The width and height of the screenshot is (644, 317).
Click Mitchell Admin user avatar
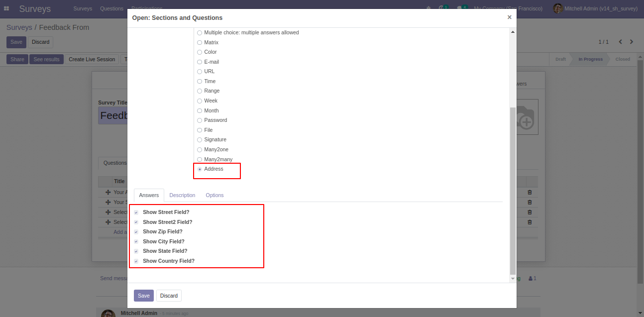pyautogui.click(x=558, y=8)
